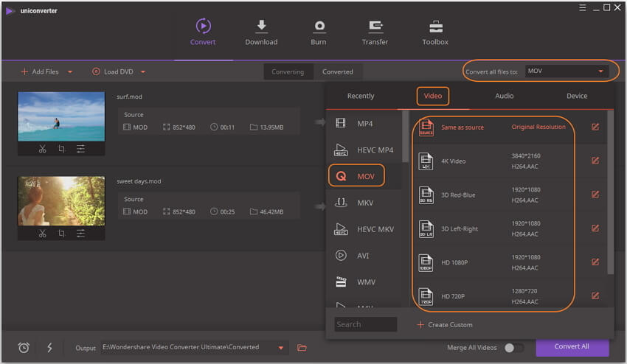The width and height of the screenshot is (627, 364).
Task: Trim sweet days.mod with scissors icon
Action: pos(42,234)
